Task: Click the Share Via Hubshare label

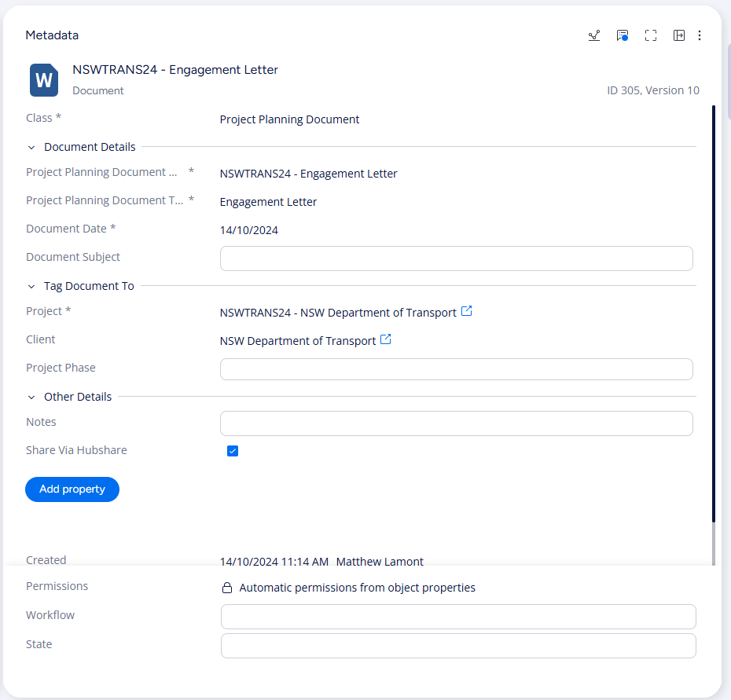Action: pyautogui.click(x=76, y=450)
